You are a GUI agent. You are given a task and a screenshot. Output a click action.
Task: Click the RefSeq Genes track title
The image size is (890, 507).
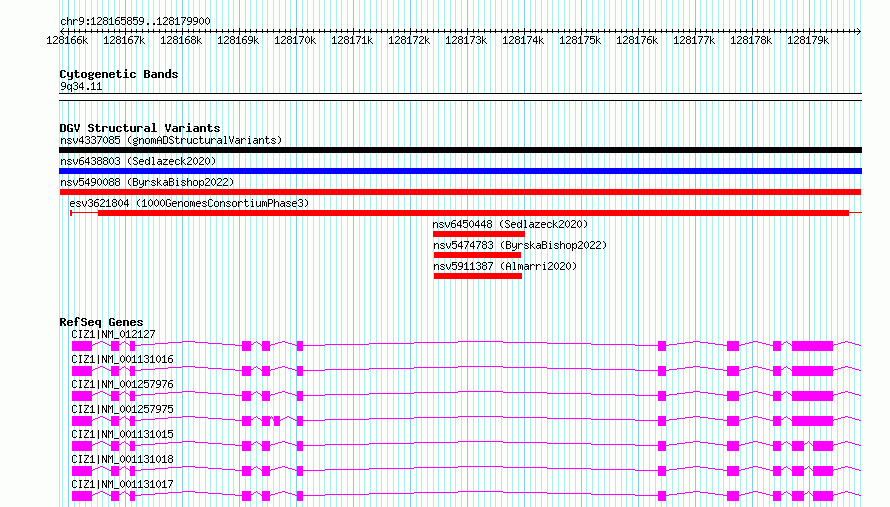101,322
